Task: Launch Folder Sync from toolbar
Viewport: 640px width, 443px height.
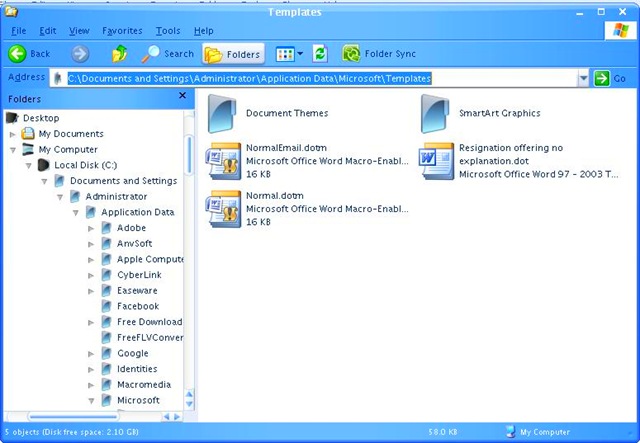Action: [x=379, y=54]
